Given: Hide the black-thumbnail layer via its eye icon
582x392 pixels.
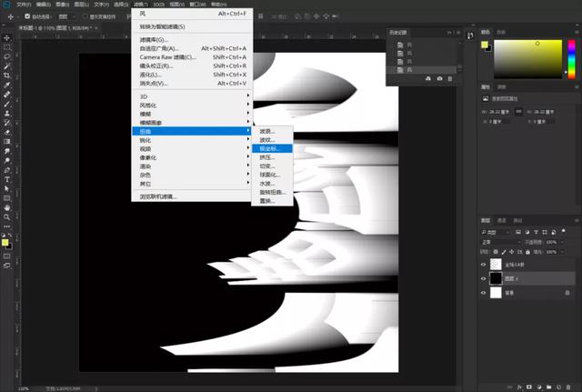Looking at the screenshot, I should pyautogui.click(x=483, y=279).
